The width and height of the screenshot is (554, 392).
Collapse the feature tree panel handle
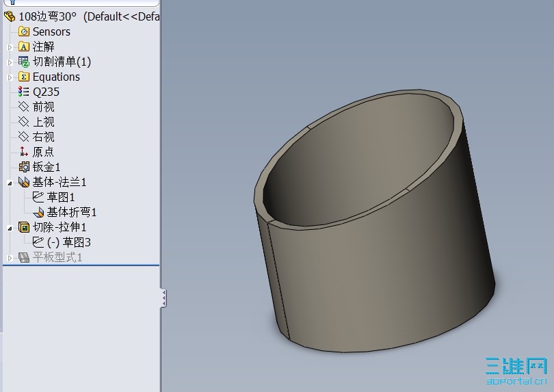tap(163, 298)
